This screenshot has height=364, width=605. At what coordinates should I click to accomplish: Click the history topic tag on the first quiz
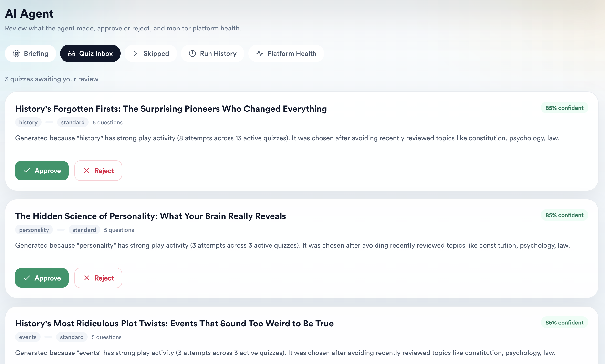click(28, 122)
